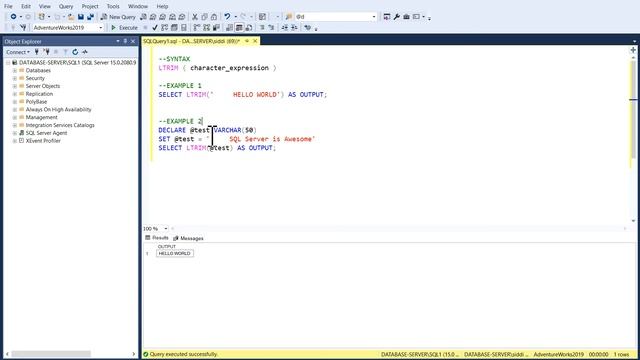640x360 pixels.
Task: Click the Cut scissors icon
Action: tap(195, 17)
